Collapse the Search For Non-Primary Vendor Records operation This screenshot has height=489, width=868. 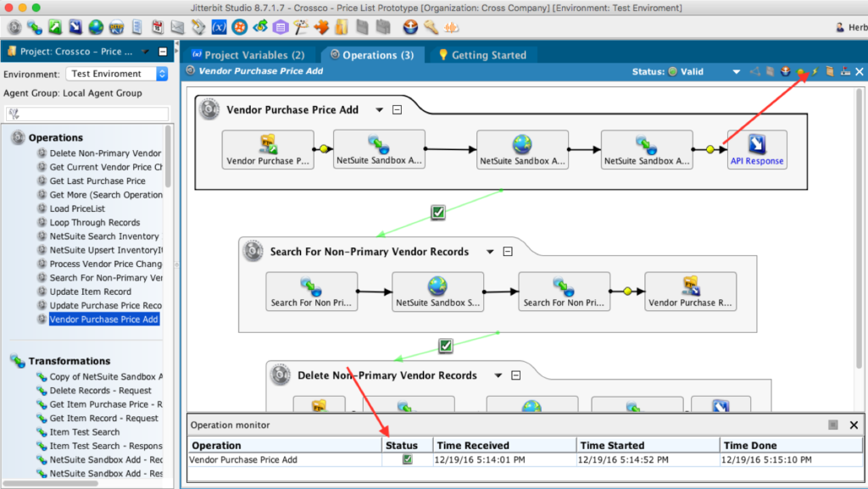tap(507, 252)
